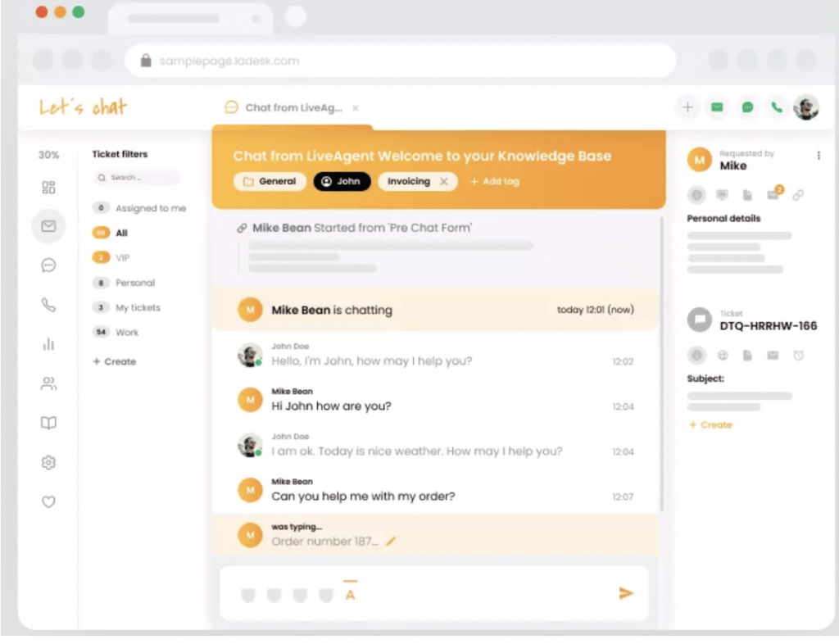
Task: Select the Personal ticket filter
Action: [125, 283]
